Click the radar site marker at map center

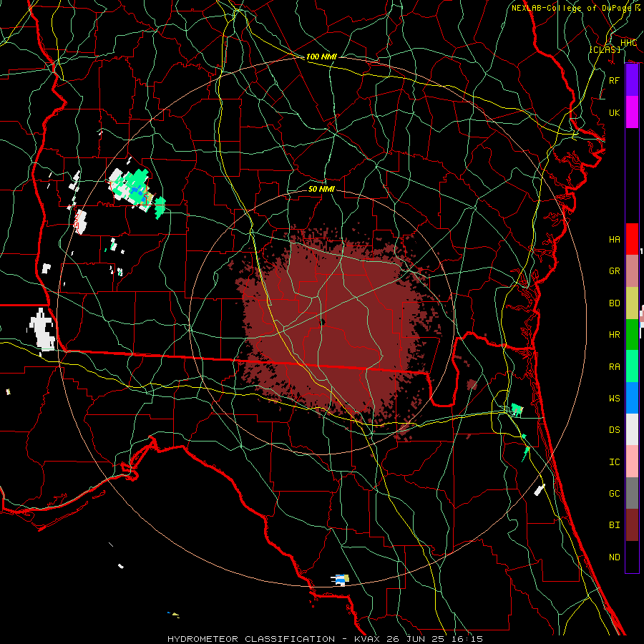[323, 322]
